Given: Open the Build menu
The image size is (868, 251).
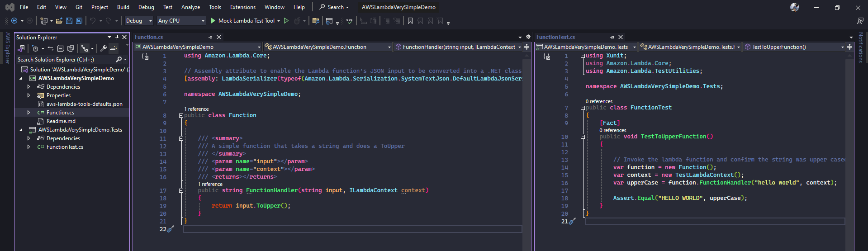Looking at the screenshot, I should [x=123, y=7].
